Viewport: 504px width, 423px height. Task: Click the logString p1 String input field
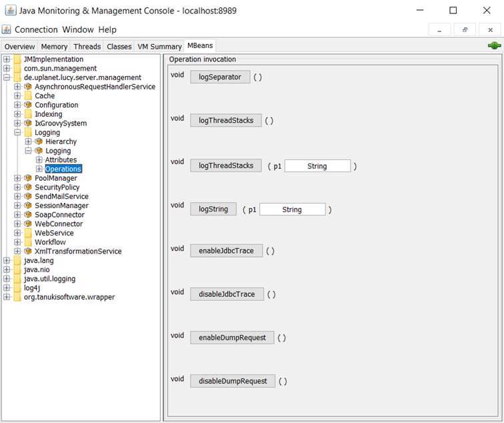292,209
